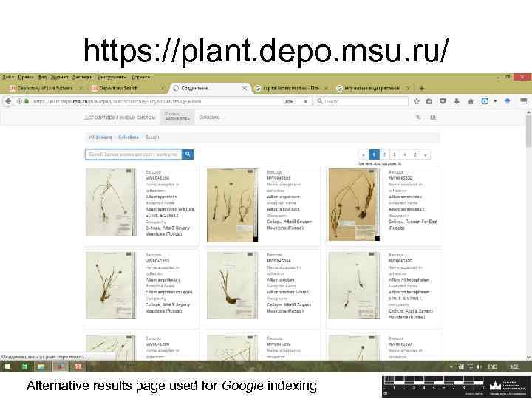
Task: Open the 'Правка' menu
Action: [x=26, y=77]
